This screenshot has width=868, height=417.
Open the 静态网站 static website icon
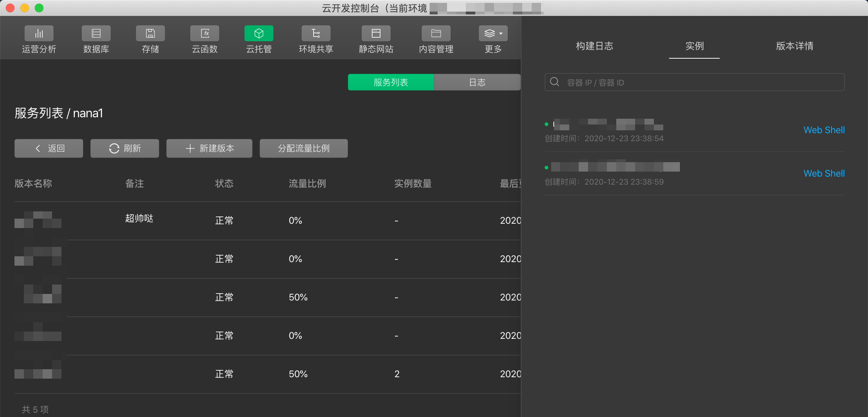coord(376,34)
